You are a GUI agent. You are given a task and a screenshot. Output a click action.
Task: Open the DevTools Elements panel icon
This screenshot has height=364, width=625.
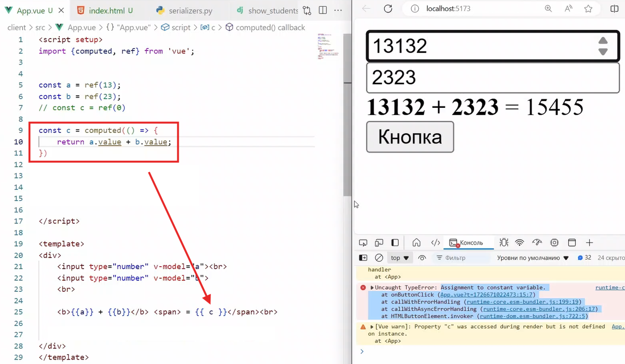coord(436,243)
